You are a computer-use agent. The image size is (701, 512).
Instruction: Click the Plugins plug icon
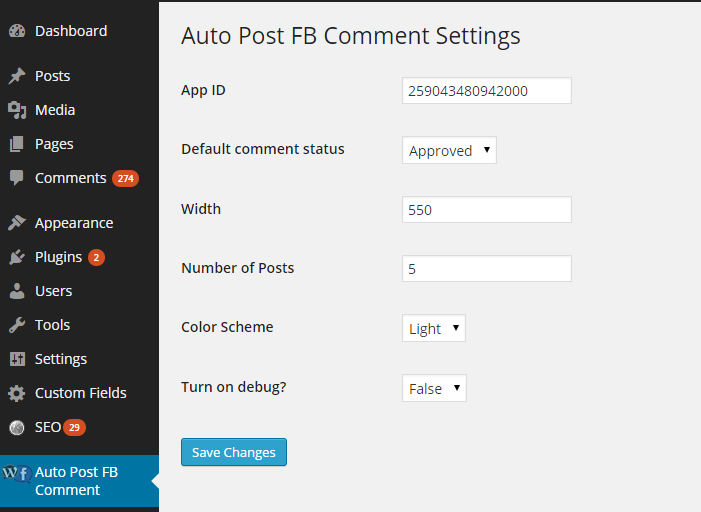click(17, 257)
